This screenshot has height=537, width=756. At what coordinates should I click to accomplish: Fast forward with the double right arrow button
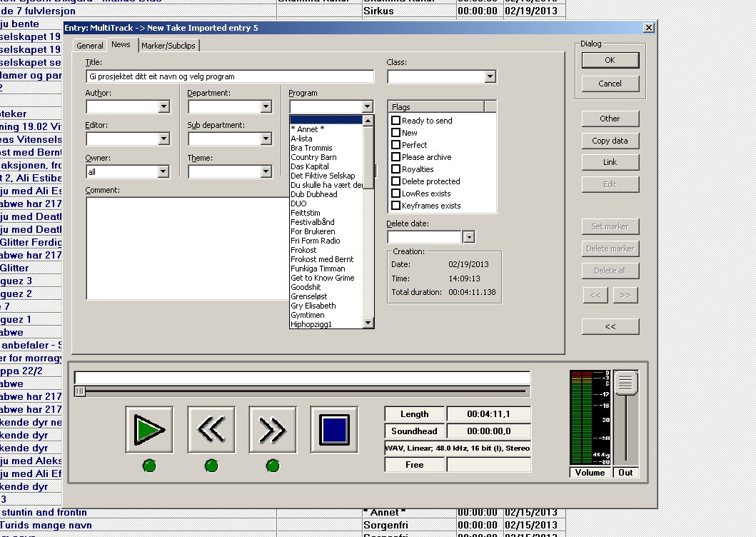pos(273,429)
